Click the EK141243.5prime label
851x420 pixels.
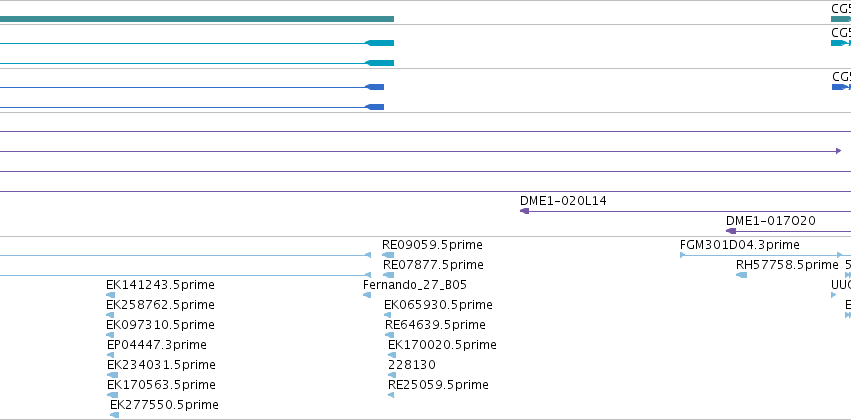click(160, 285)
